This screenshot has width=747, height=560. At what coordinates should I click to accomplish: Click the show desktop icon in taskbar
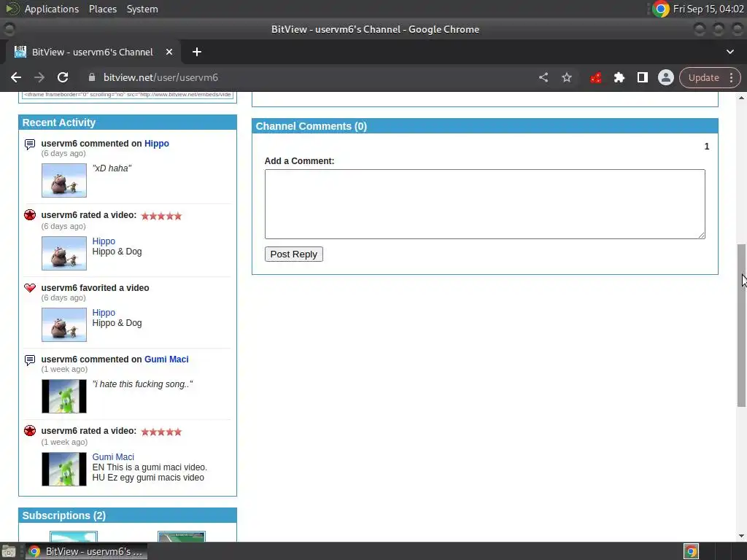tap(9, 551)
